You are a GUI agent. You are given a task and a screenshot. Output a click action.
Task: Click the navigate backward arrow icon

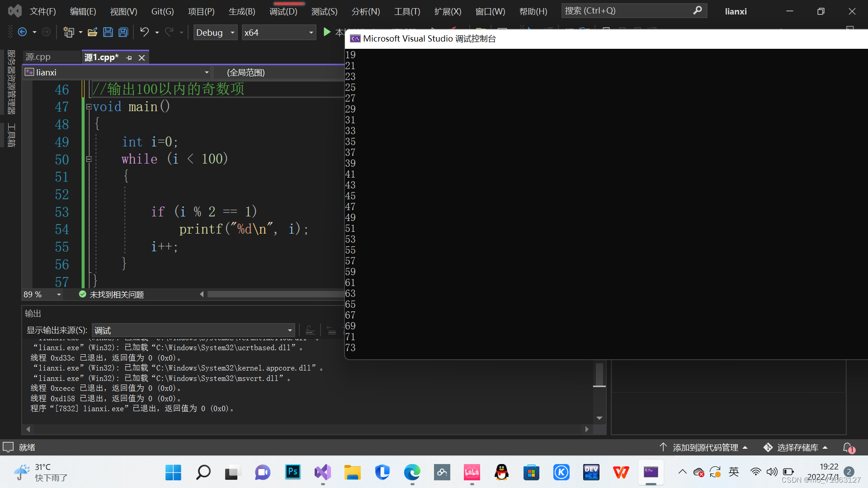(x=22, y=32)
